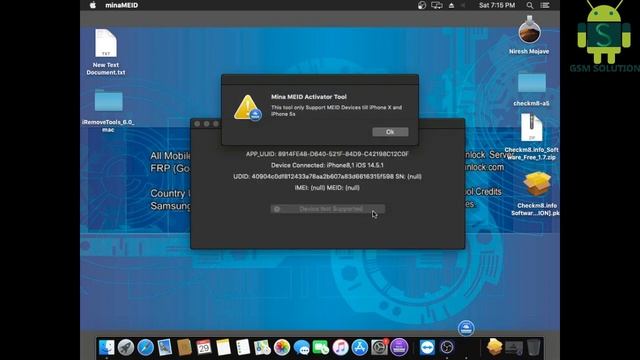Image resolution: width=640 pixels, height=360 pixels.
Task: Click the display mirroring icon in the menu bar
Action: pyautogui.click(x=436, y=5)
